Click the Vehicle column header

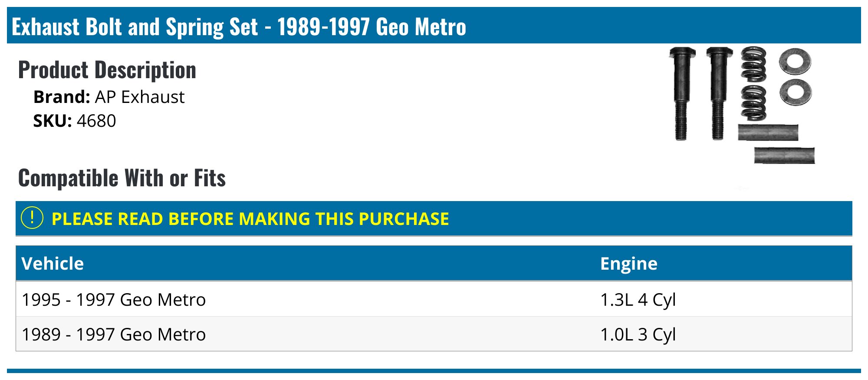[53, 264]
